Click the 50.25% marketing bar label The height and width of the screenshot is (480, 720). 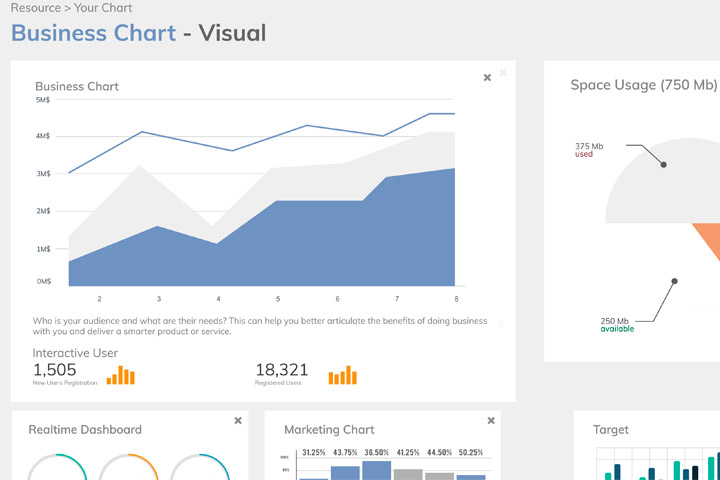tap(471, 452)
